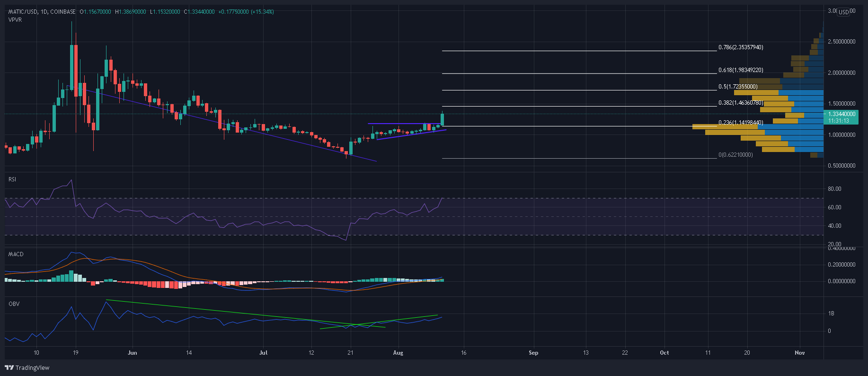Viewport: 868px width, 376px height.
Task: Click the Sep date on time axis
Action: click(x=533, y=353)
